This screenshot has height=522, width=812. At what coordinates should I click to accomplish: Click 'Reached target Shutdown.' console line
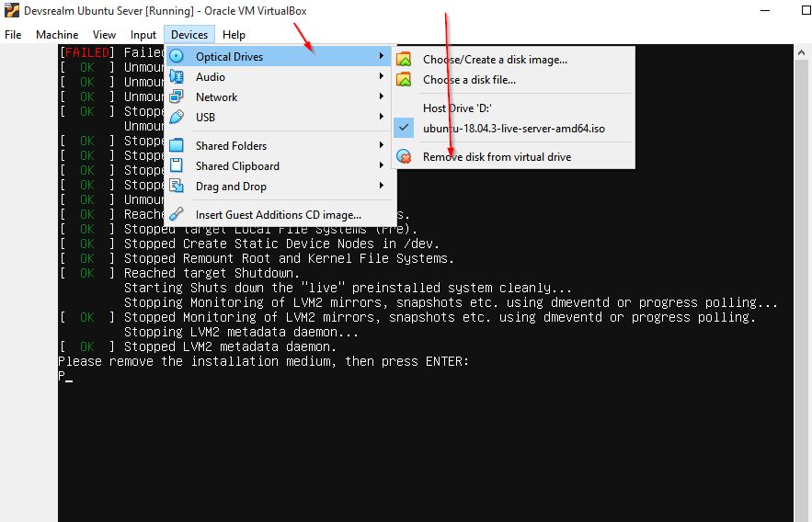pos(212,273)
